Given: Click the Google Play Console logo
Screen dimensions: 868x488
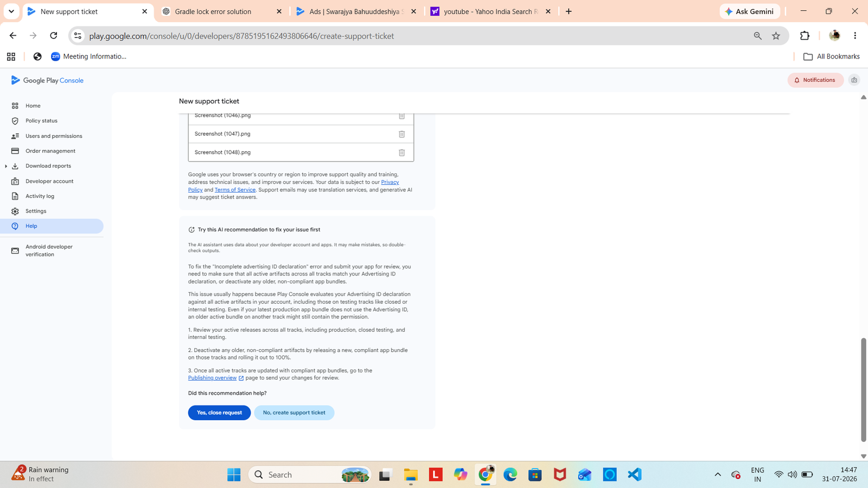Looking at the screenshot, I should (47, 80).
